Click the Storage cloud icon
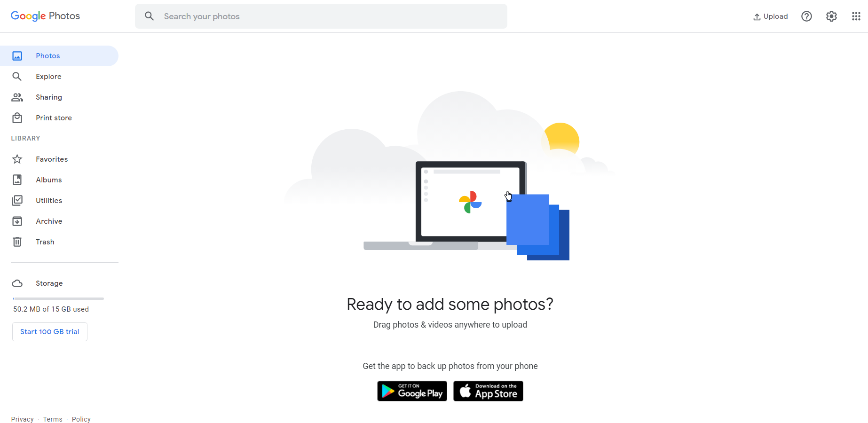 point(17,283)
